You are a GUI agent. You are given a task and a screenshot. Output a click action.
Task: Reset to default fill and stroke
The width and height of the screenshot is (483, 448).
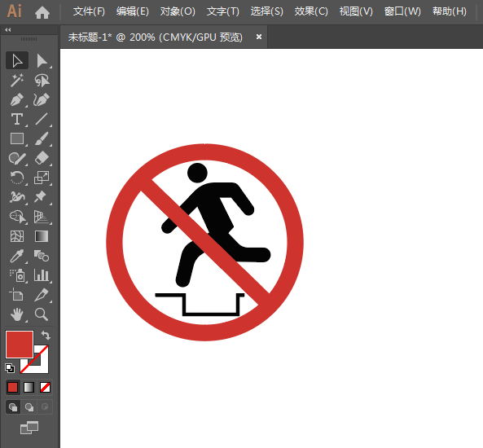10,368
